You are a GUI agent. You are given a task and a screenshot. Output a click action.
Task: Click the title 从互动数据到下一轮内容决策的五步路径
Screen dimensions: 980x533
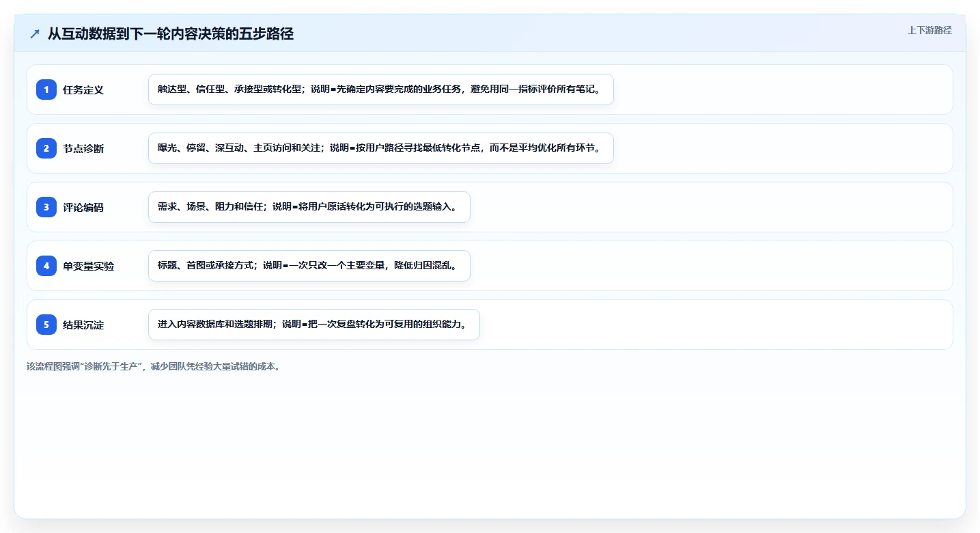point(171,33)
